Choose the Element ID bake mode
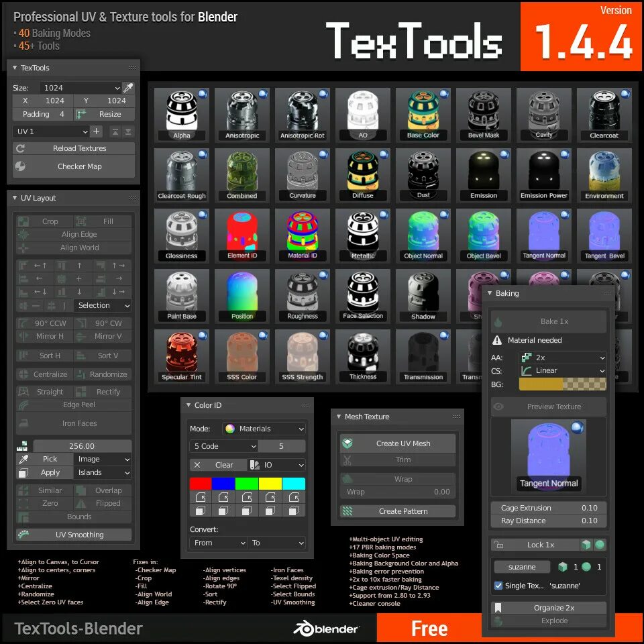The image size is (644, 644). point(242,235)
